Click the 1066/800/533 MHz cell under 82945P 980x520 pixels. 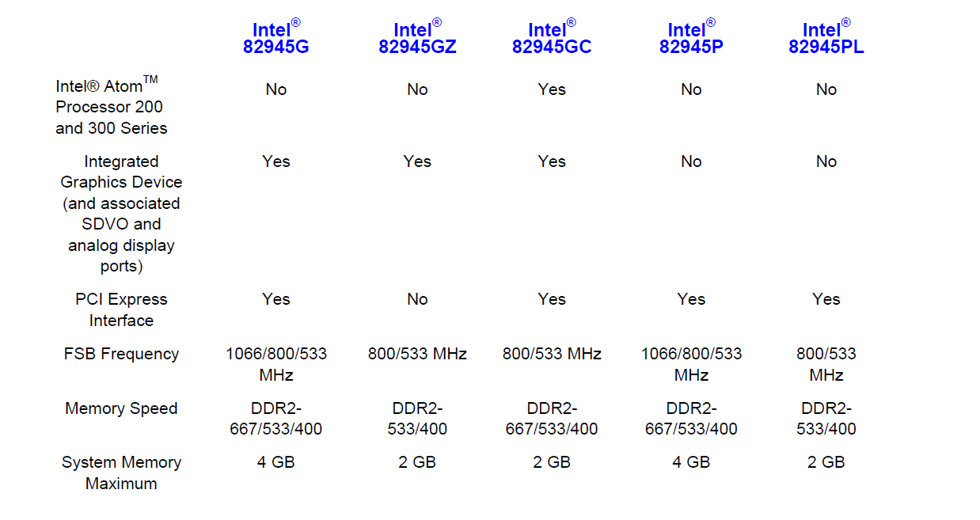pos(691,364)
